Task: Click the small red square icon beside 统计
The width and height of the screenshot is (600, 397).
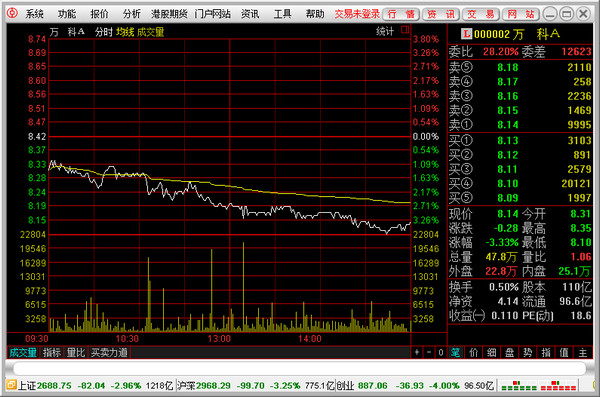Action: coord(405,29)
